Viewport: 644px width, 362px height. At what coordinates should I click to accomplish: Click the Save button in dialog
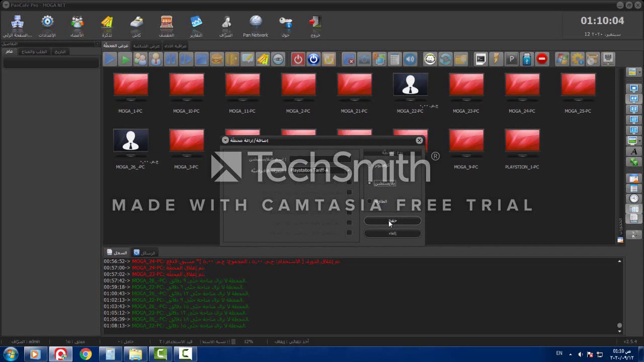coord(392,221)
